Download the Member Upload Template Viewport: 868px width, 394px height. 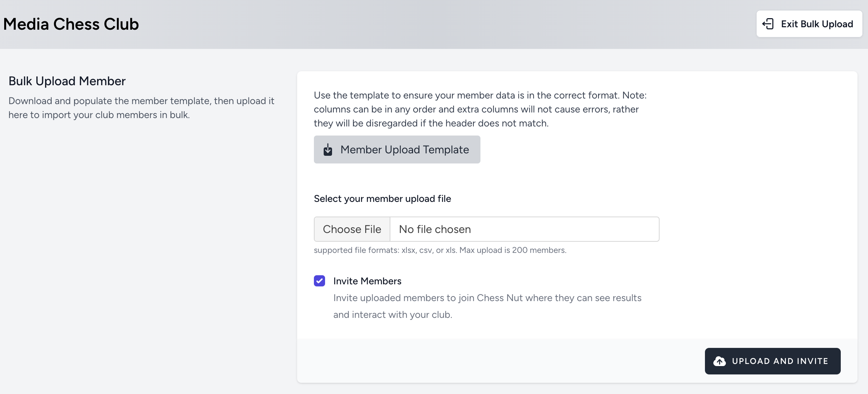pos(397,149)
